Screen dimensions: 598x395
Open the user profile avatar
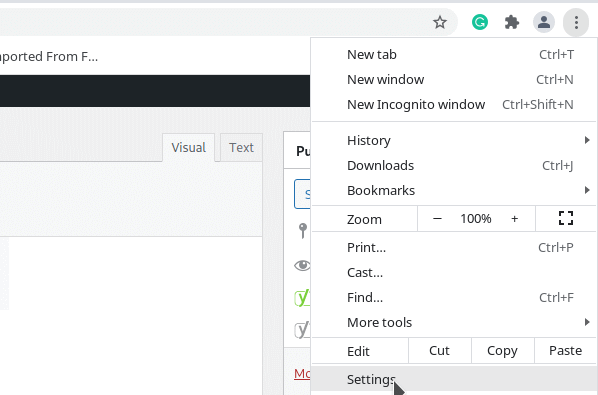[543, 22]
